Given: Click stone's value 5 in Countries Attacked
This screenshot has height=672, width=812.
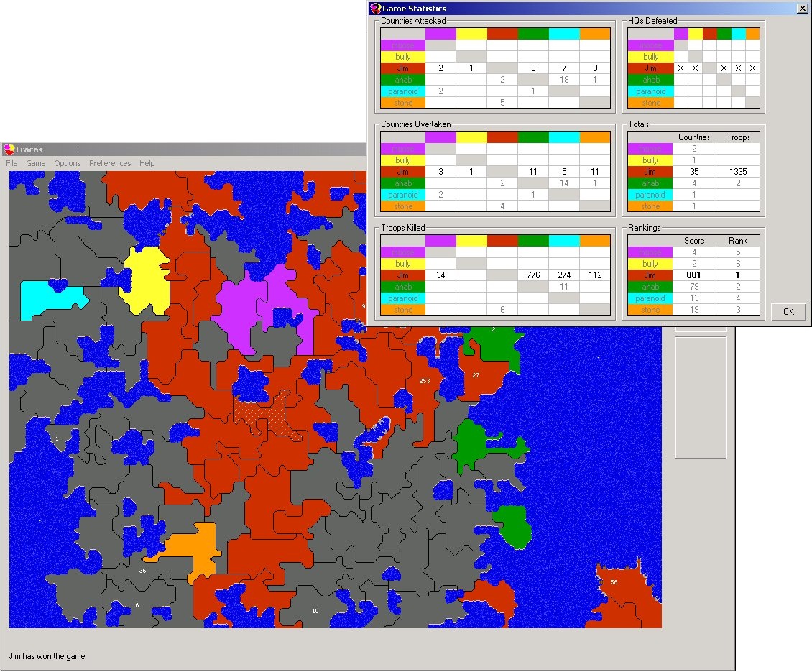Looking at the screenshot, I should click(x=502, y=103).
